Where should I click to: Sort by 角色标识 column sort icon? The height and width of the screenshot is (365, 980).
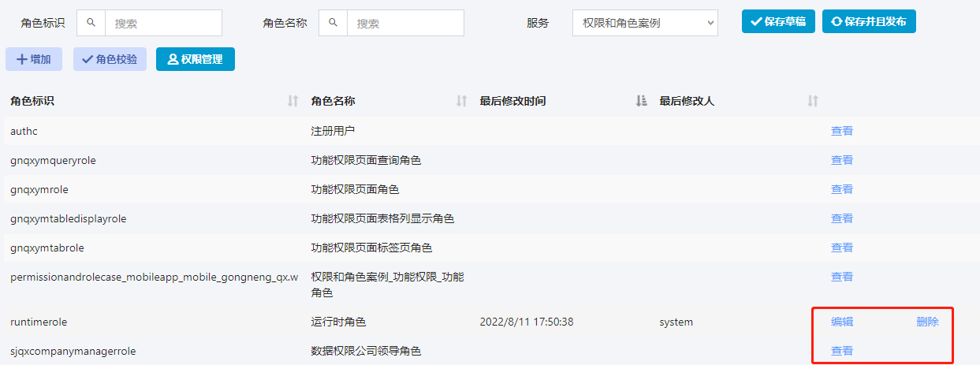point(293,101)
